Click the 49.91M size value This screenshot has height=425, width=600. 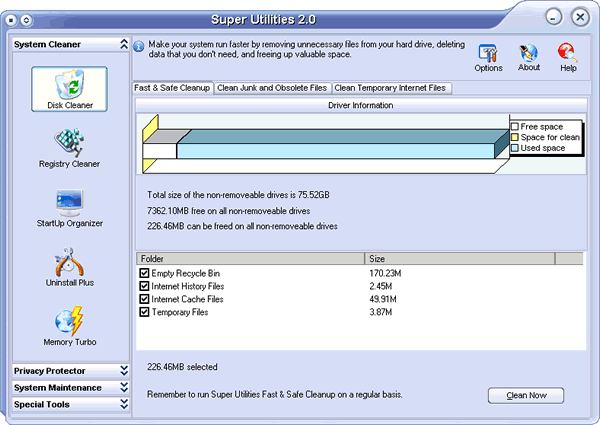383,299
